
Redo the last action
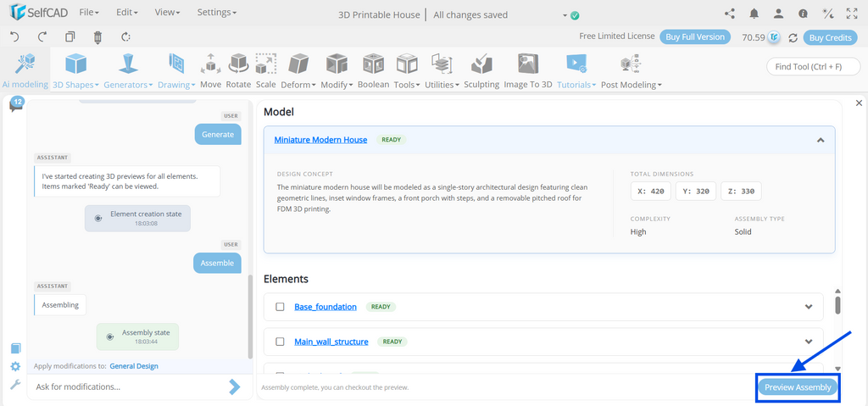(42, 37)
